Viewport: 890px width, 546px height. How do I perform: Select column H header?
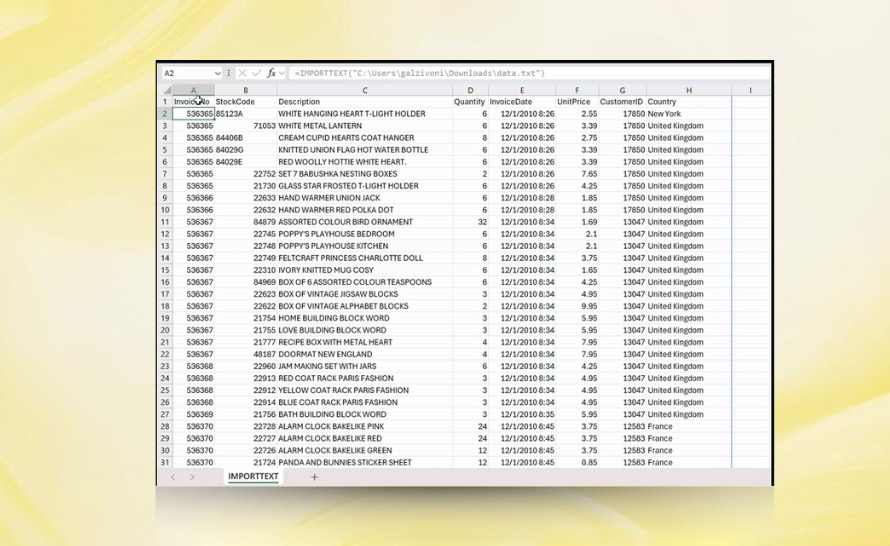(x=688, y=90)
